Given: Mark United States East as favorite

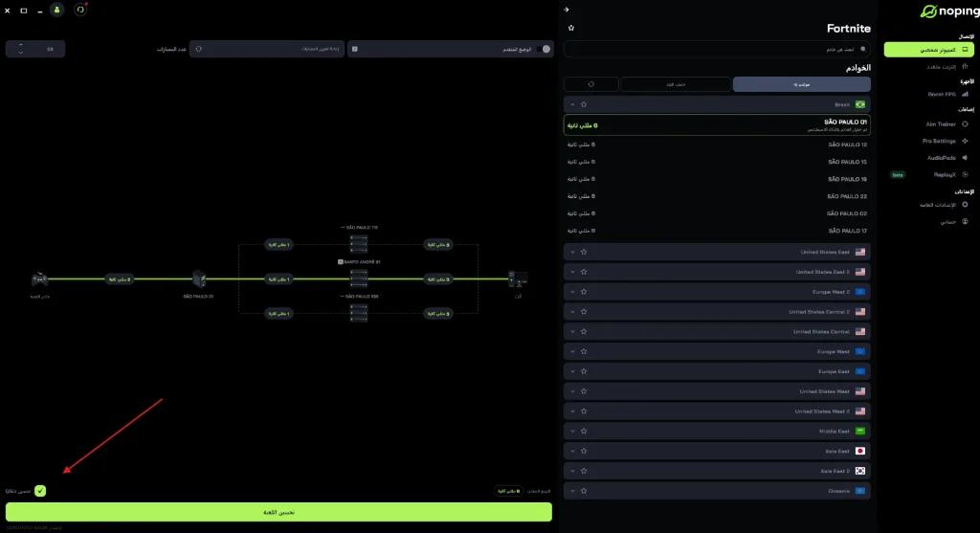Looking at the screenshot, I should click(x=584, y=252).
